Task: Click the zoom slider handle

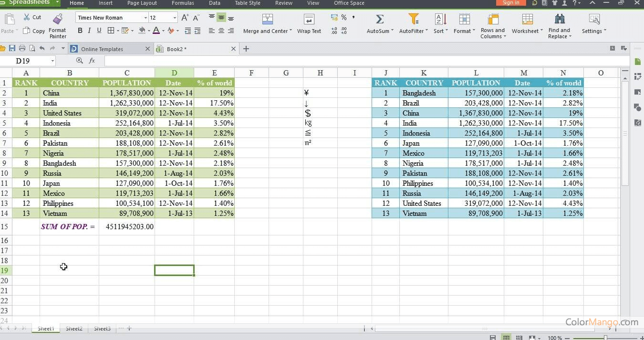Action: 605,338
